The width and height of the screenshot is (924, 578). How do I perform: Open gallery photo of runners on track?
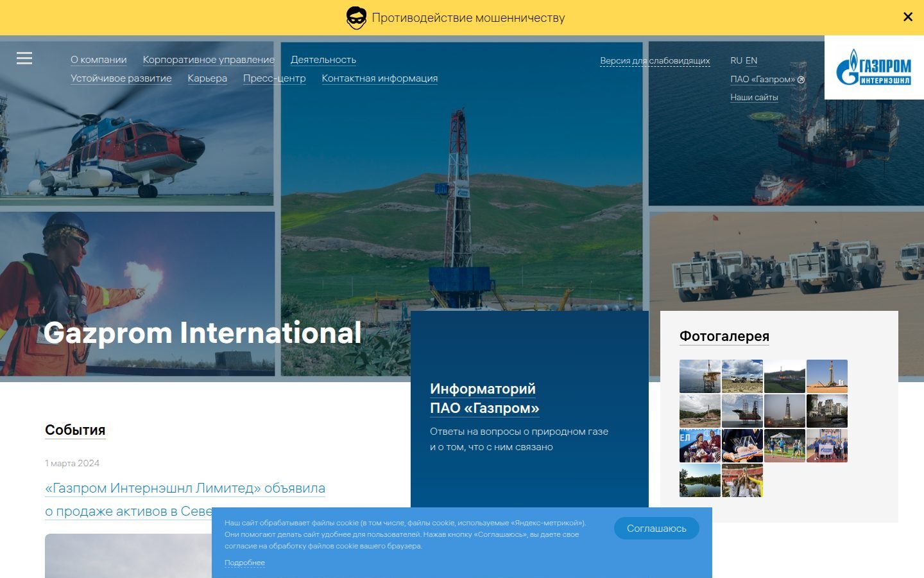coord(785,446)
